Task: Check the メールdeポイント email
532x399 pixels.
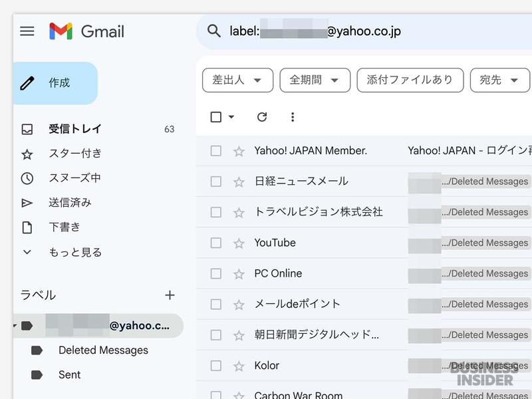Action: (215, 305)
